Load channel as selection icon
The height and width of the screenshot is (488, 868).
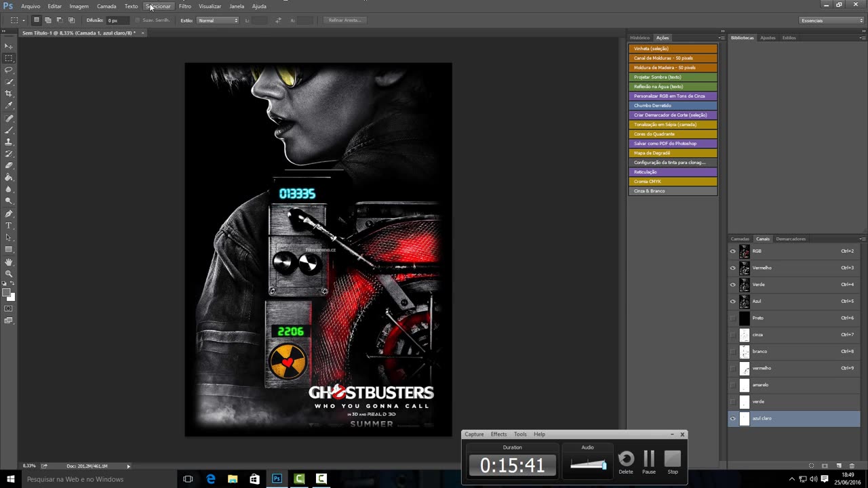coord(812,466)
